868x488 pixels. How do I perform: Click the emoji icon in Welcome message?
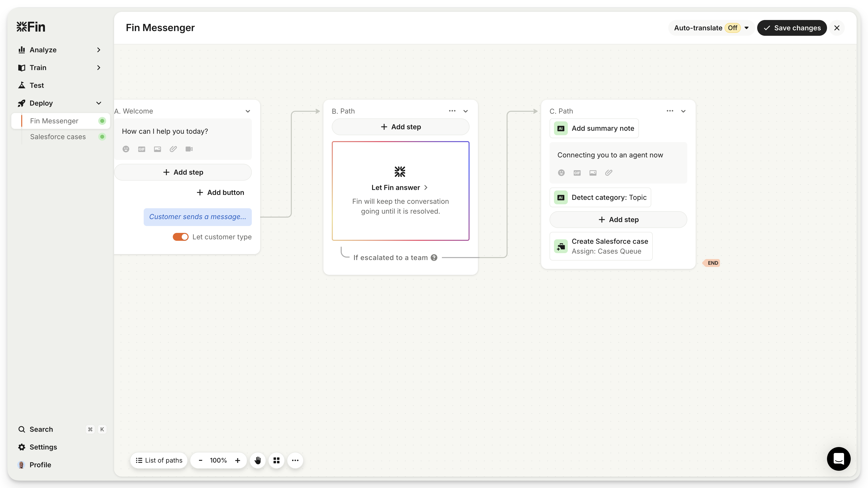[x=126, y=149]
